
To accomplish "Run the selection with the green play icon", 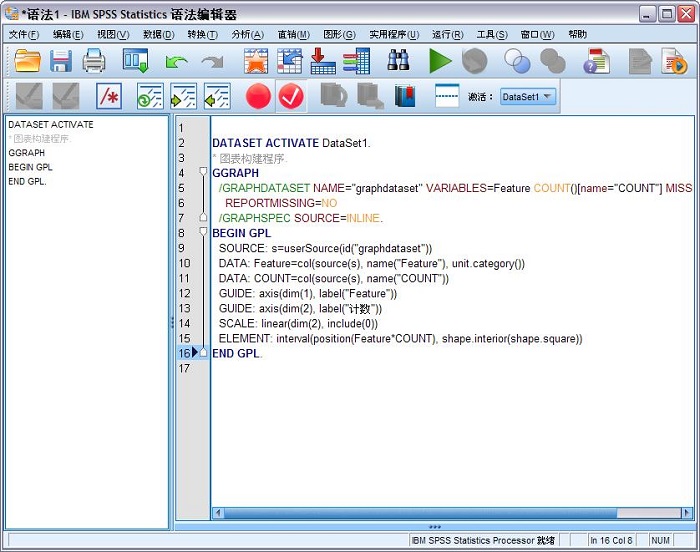I will coord(440,62).
